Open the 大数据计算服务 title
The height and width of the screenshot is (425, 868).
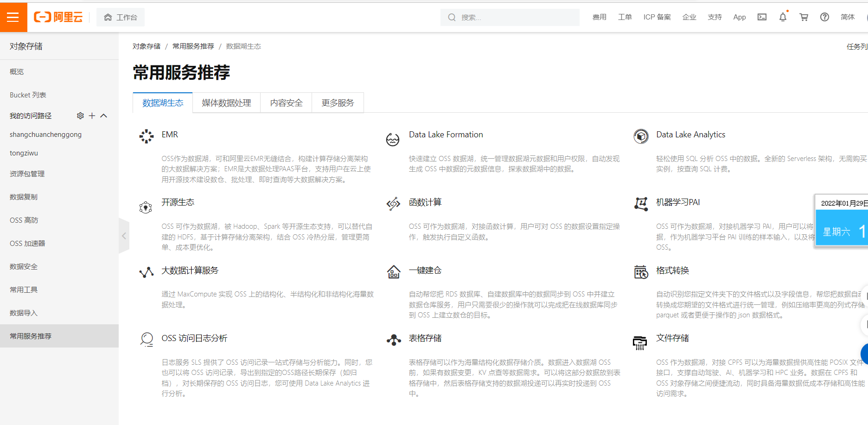click(190, 270)
